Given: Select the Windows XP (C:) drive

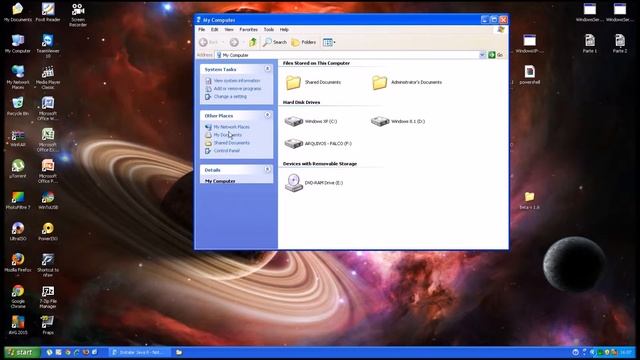Looking at the screenshot, I should coord(311,121).
